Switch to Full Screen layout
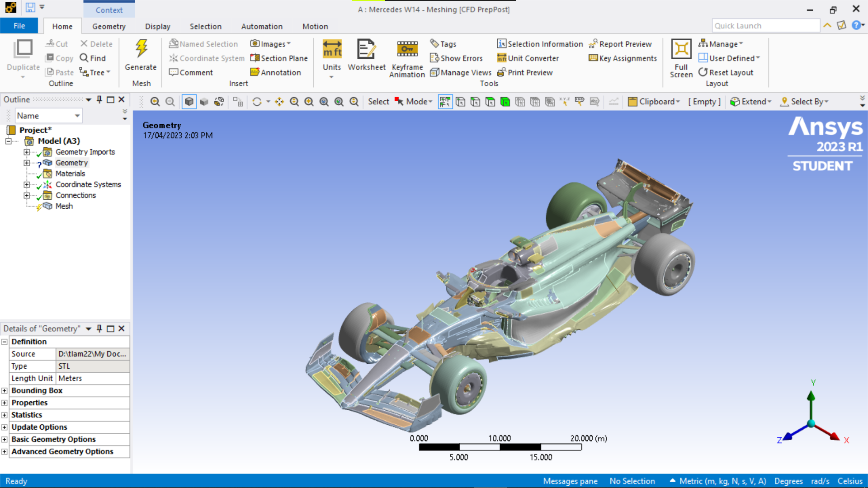The image size is (868, 488). tap(681, 58)
